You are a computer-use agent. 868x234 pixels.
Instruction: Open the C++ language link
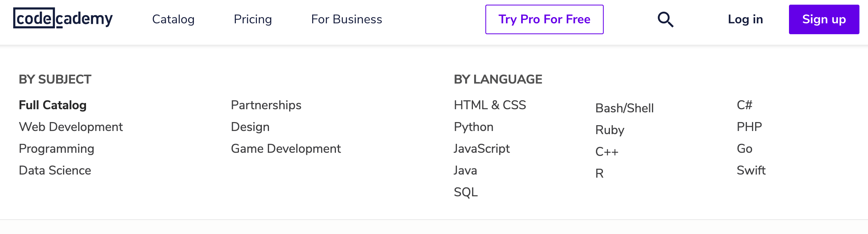click(x=606, y=152)
